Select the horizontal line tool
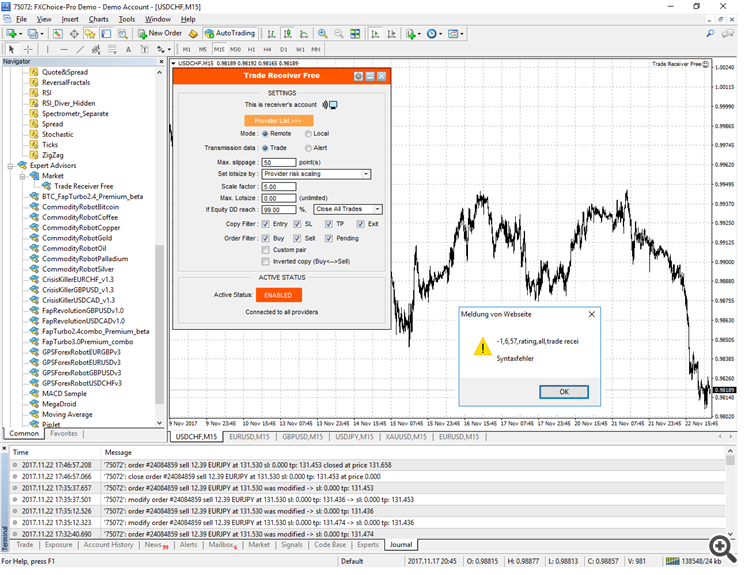 [65, 50]
